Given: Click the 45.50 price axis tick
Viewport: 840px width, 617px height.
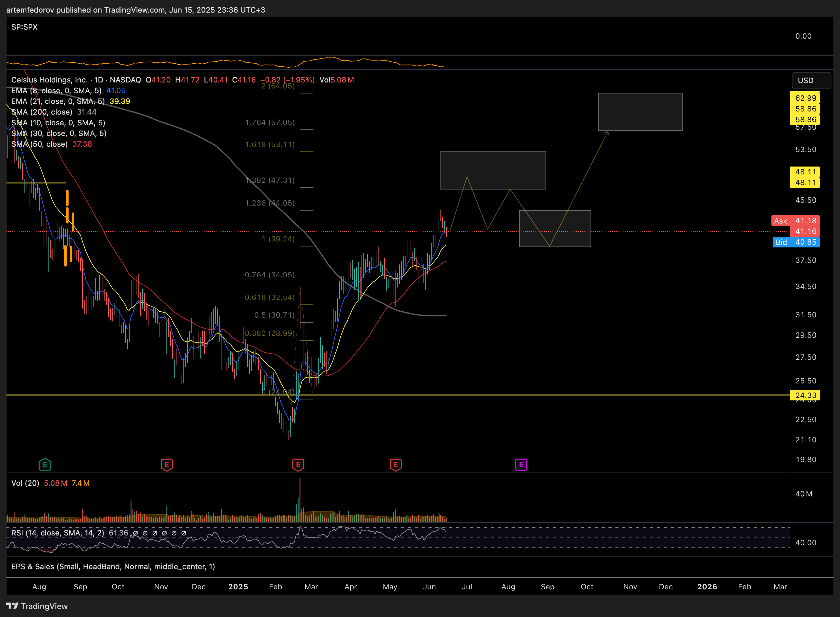Looking at the screenshot, I should coord(806,200).
